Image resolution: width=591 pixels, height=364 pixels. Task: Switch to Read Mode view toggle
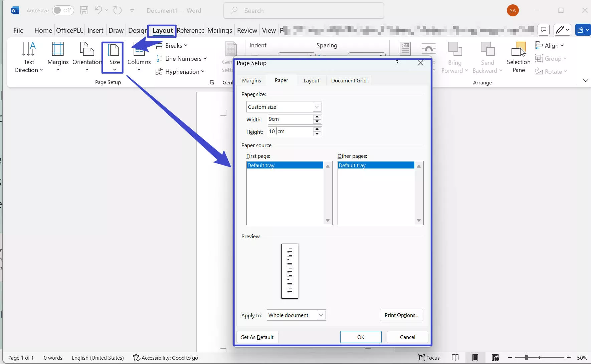[455, 357]
